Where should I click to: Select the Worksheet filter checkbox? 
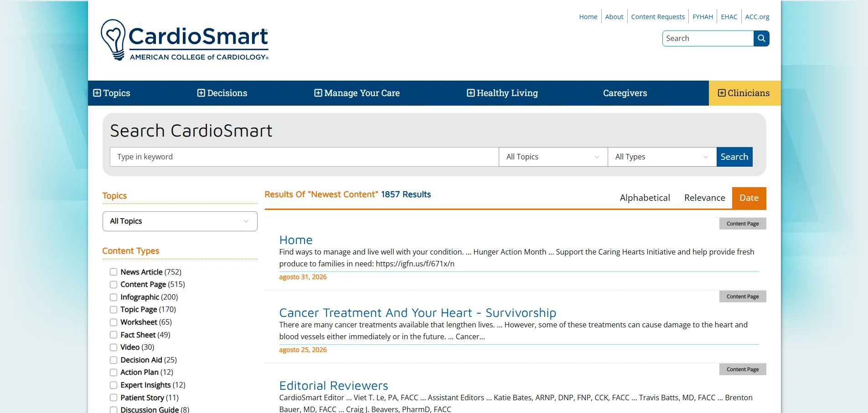pyautogui.click(x=114, y=322)
